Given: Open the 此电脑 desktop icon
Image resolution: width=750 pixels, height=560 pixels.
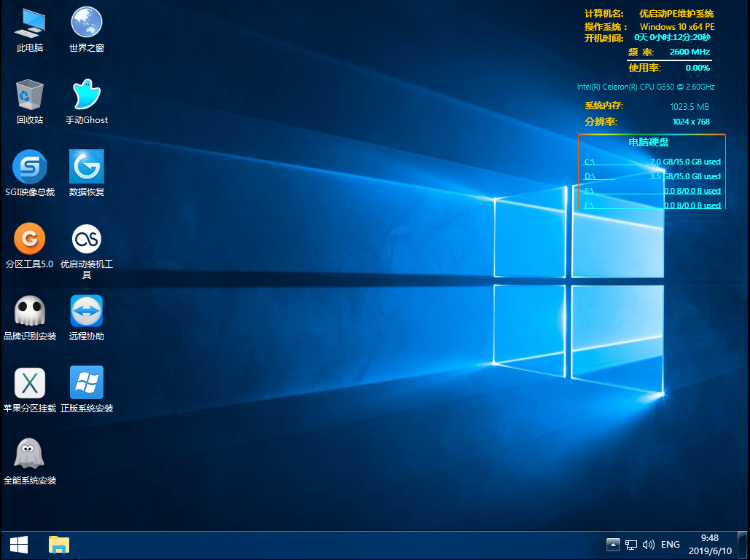Looking at the screenshot, I should tap(30, 30).
